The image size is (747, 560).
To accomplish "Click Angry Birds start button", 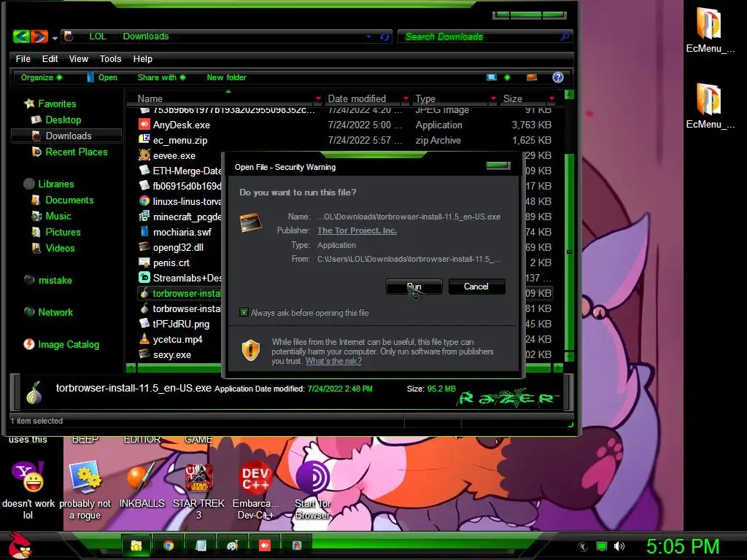I will (20, 545).
